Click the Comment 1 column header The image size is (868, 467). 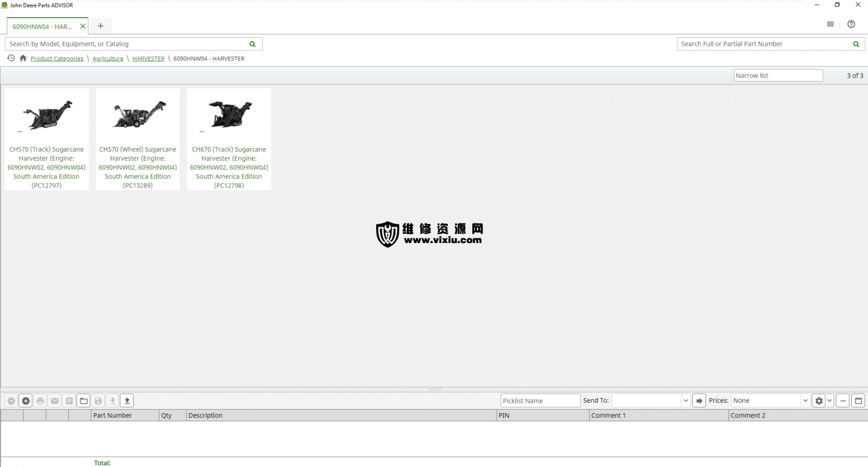click(x=659, y=415)
